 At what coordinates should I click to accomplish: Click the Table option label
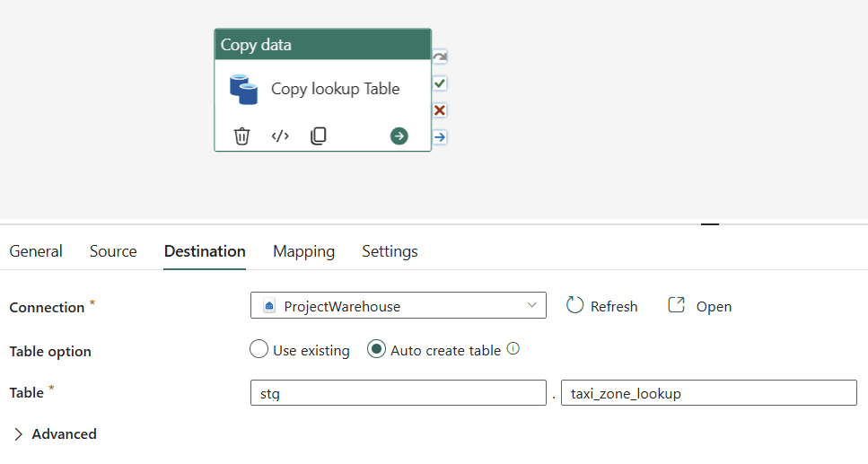(50, 352)
